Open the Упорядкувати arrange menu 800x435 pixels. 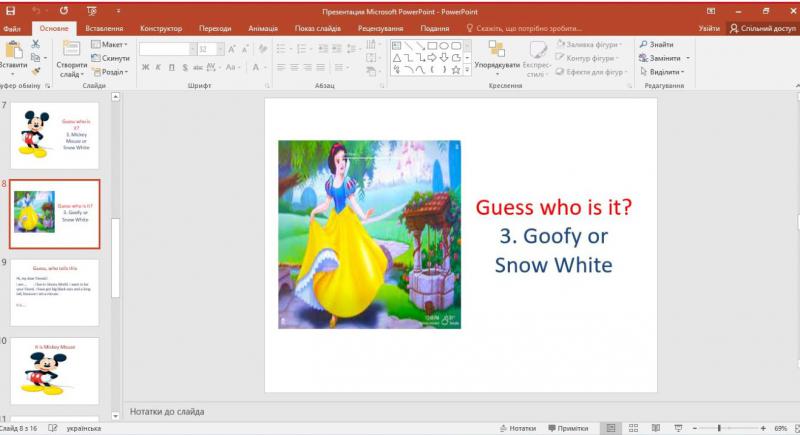pyautogui.click(x=497, y=58)
